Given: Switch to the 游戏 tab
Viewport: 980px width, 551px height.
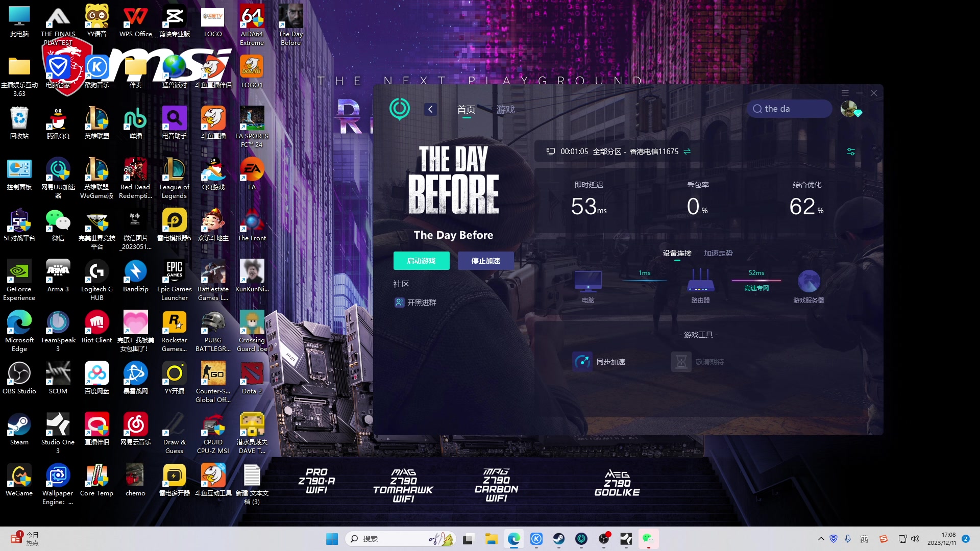Looking at the screenshot, I should coord(505,109).
